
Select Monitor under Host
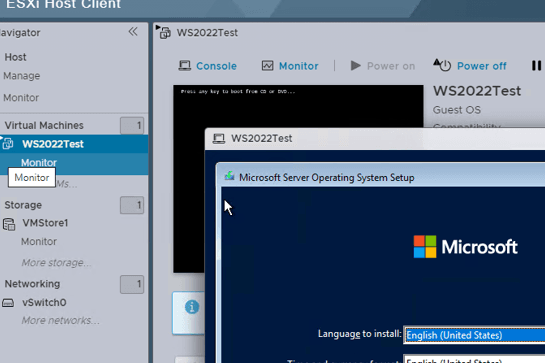(21, 98)
